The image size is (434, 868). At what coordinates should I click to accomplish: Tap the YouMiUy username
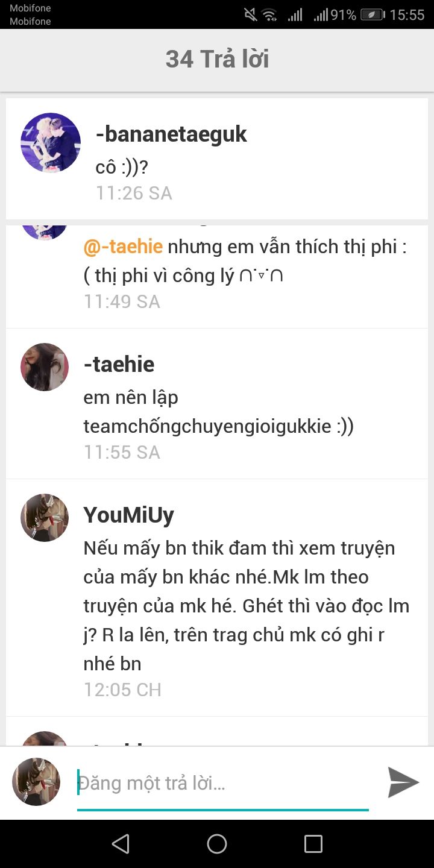pos(128,515)
